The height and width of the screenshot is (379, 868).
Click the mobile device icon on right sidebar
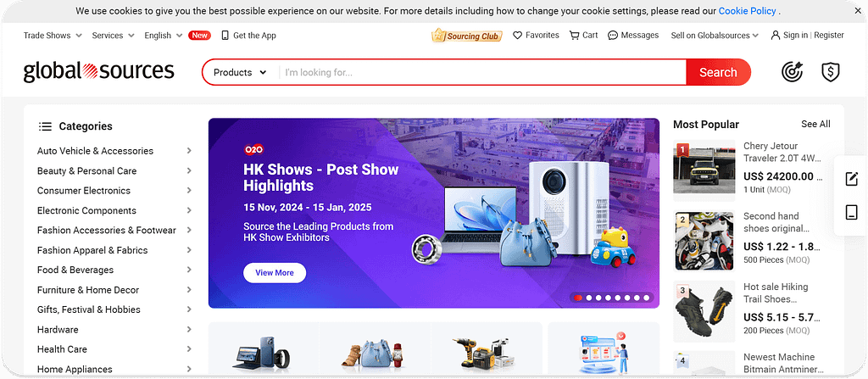pos(851,212)
